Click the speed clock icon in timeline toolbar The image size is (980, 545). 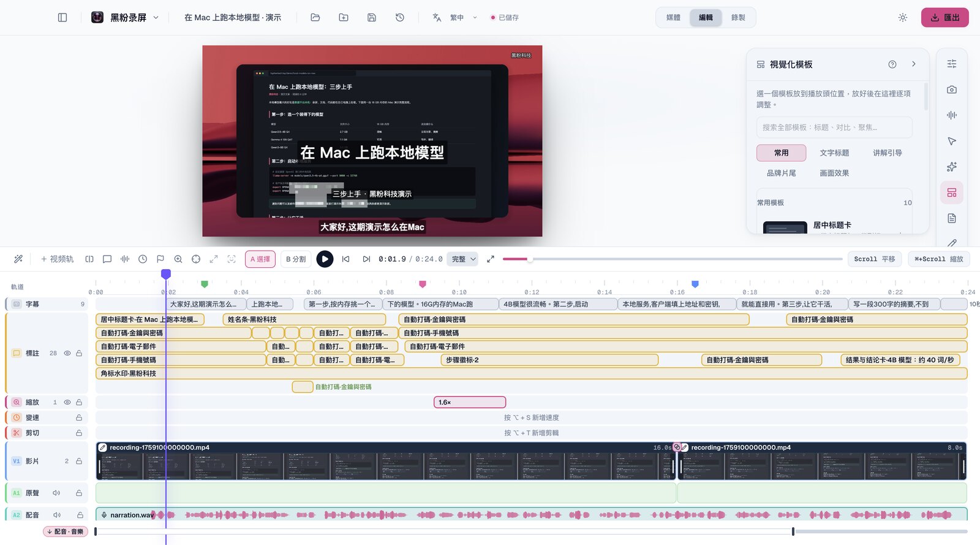point(143,259)
